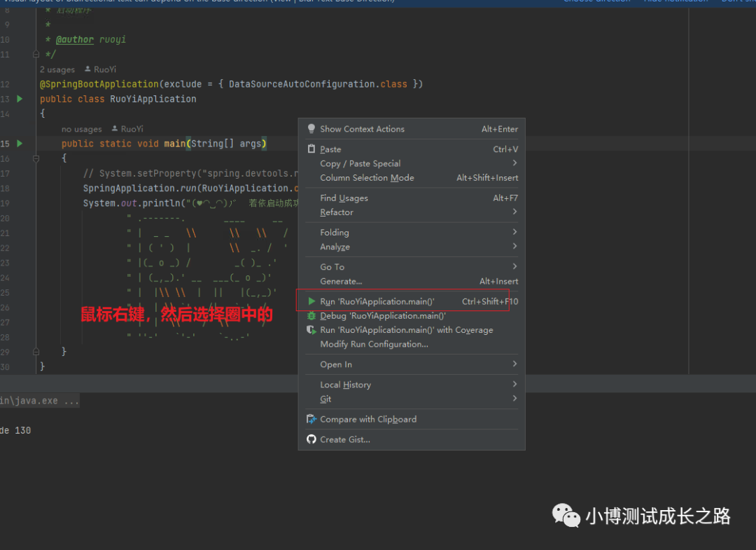
Task: Collapse the main method at the opening-brace fold marker
Action: [x=36, y=158]
